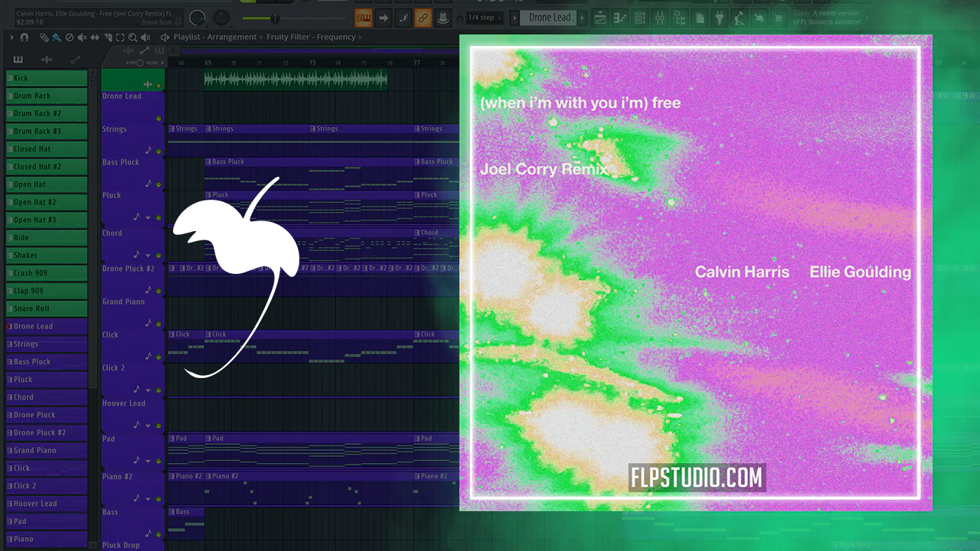The image size is (980, 551).
Task: Expand the Chord track dropdown arrow
Action: tap(148, 255)
